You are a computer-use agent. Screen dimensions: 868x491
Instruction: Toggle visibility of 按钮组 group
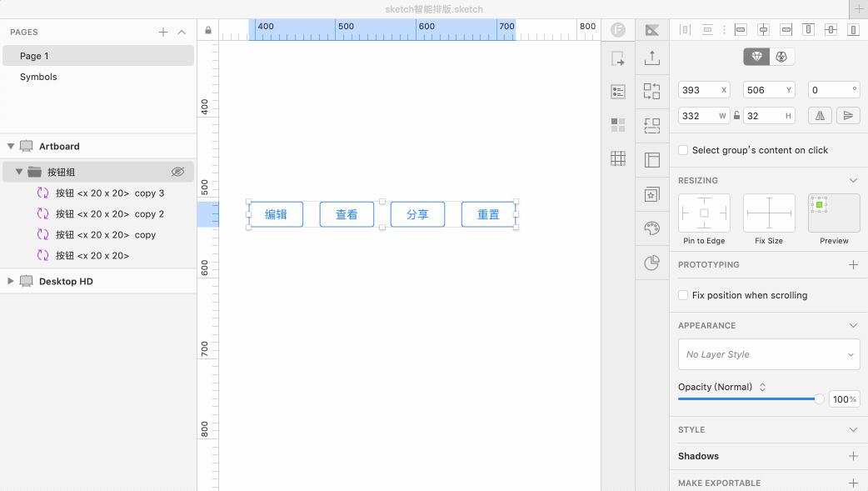point(177,172)
